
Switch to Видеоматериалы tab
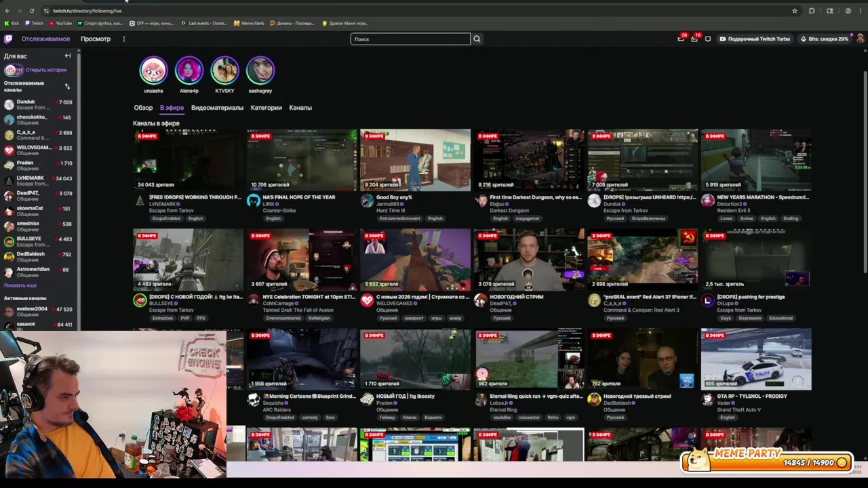click(217, 108)
